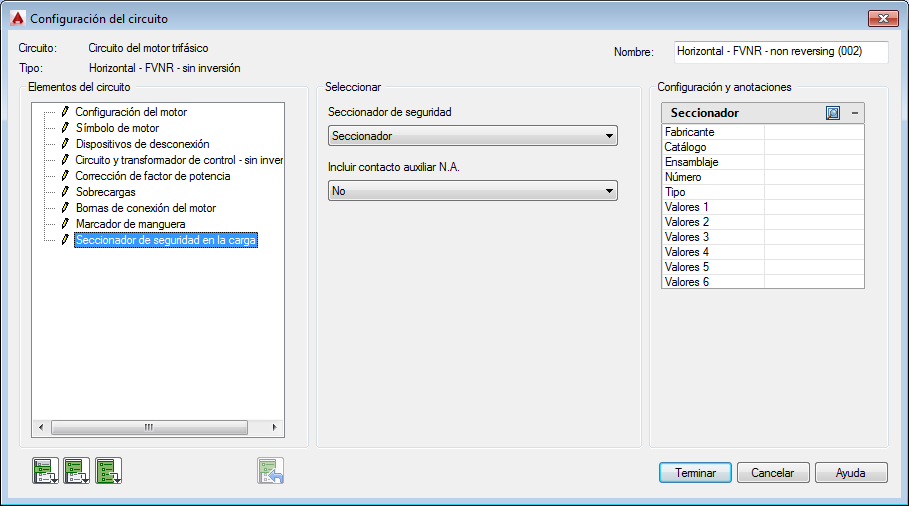Open catalog lookup icon beside Seccionador header

click(x=833, y=113)
